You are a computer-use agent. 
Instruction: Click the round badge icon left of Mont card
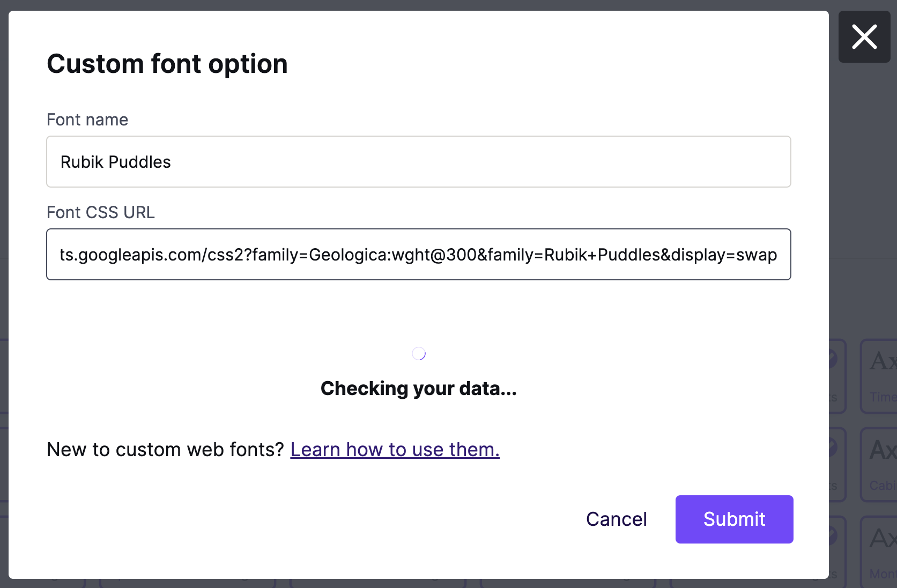(833, 535)
